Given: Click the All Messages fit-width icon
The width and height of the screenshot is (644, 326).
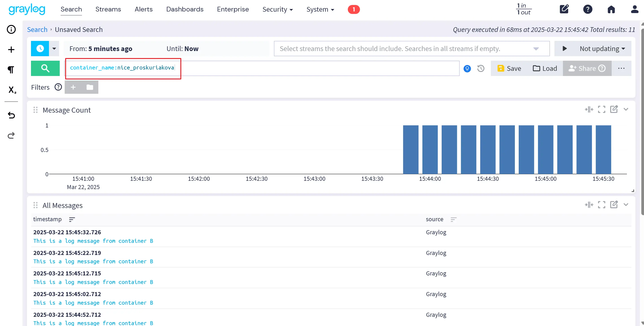Looking at the screenshot, I should tap(589, 205).
